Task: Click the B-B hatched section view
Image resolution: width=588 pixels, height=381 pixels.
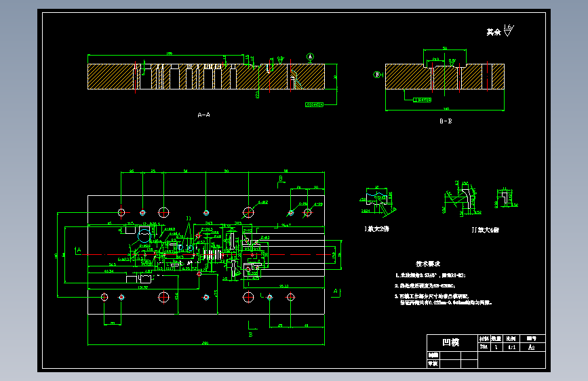Action: coord(445,77)
